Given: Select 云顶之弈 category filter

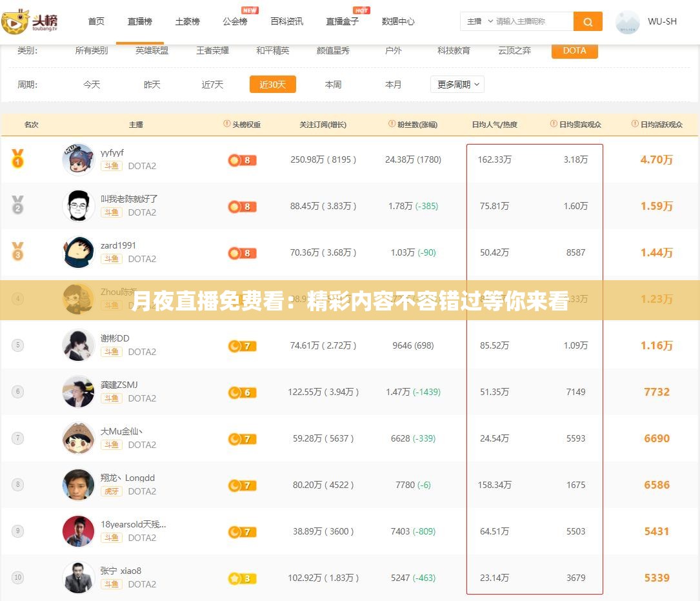Looking at the screenshot, I should tap(514, 50).
